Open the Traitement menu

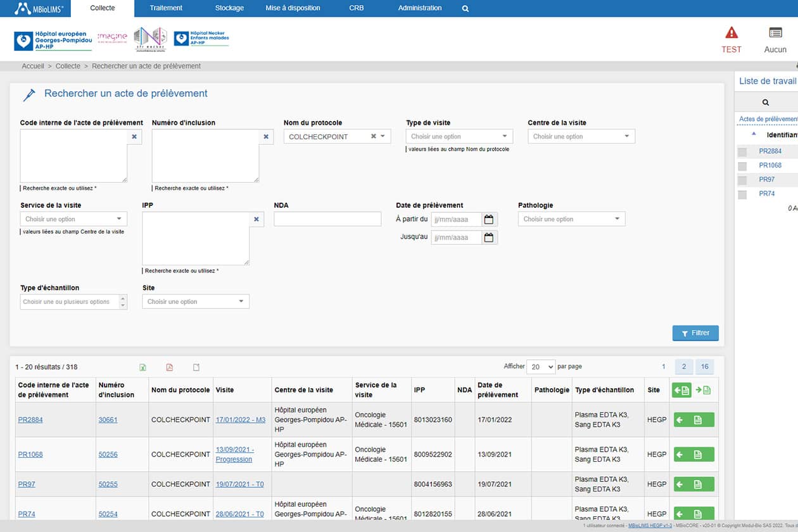pos(166,8)
